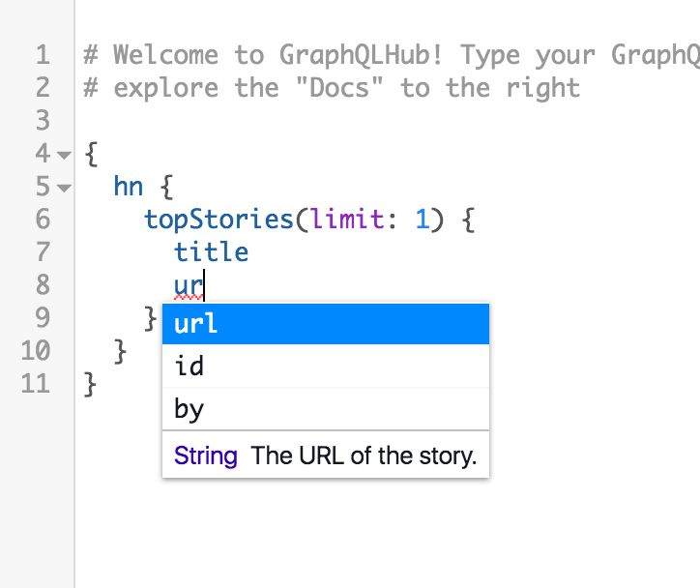Click the description 'The URL of the story.'

[364, 456]
